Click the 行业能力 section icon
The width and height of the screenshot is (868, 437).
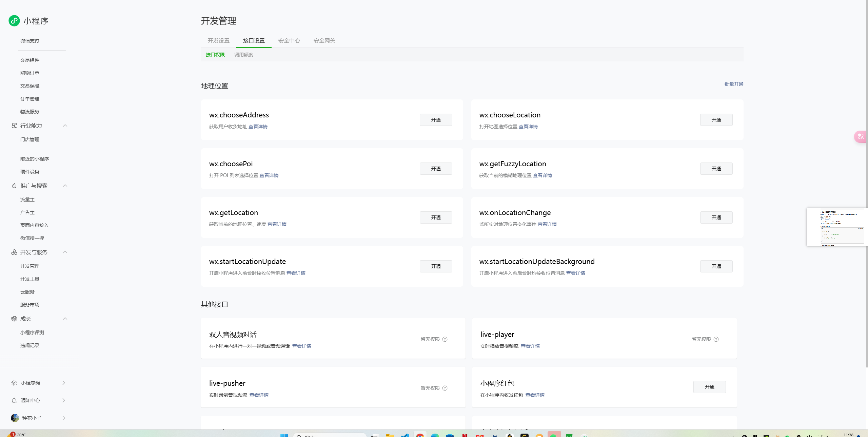14,126
